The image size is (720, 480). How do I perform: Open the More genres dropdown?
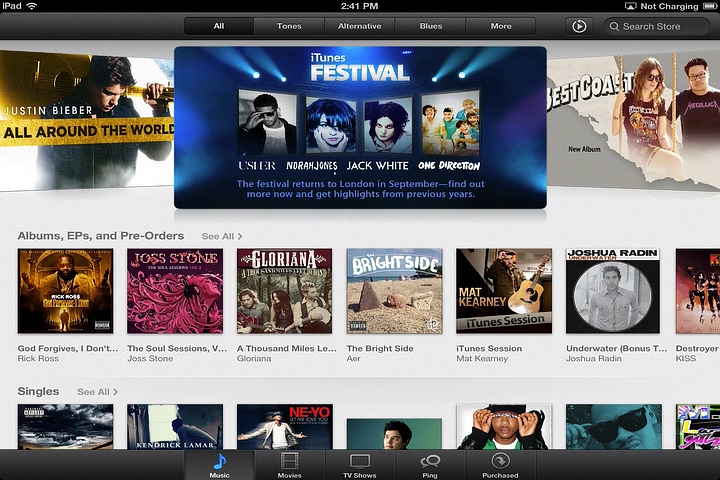coord(501,26)
